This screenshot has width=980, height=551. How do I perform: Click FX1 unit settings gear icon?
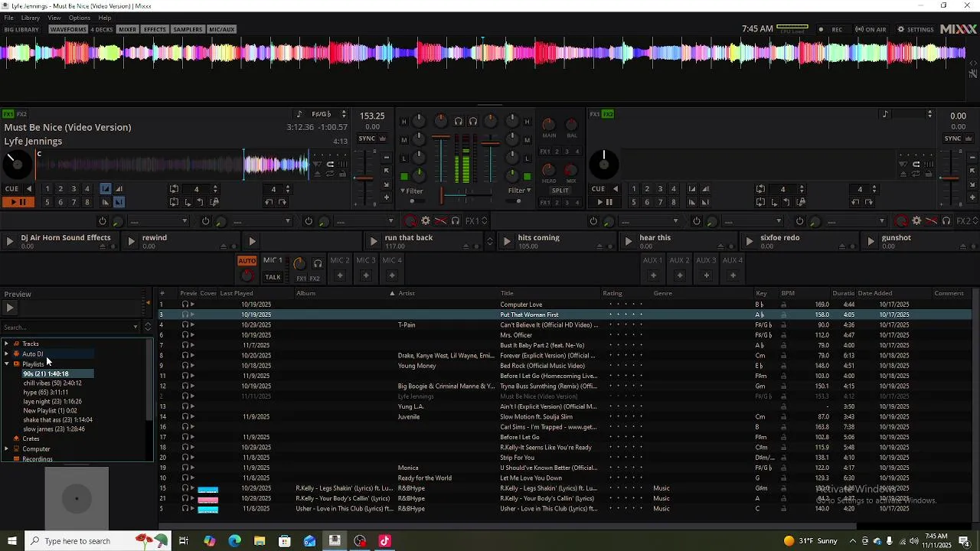click(x=426, y=221)
